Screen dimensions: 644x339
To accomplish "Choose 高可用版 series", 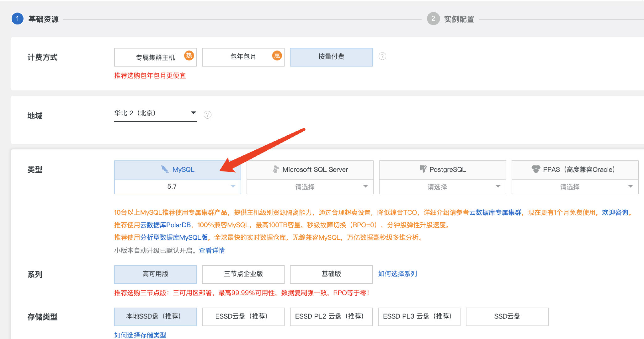I will [x=155, y=274].
